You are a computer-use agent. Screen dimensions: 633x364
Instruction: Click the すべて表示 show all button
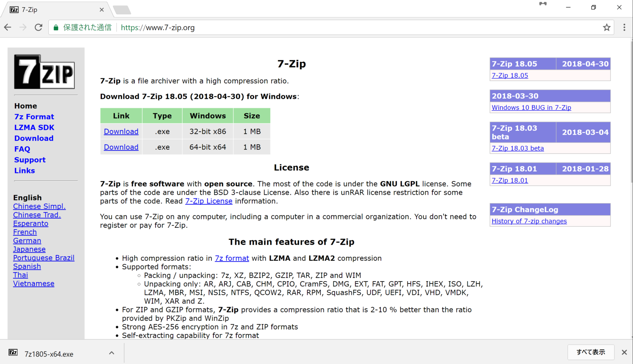[x=591, y=352]
